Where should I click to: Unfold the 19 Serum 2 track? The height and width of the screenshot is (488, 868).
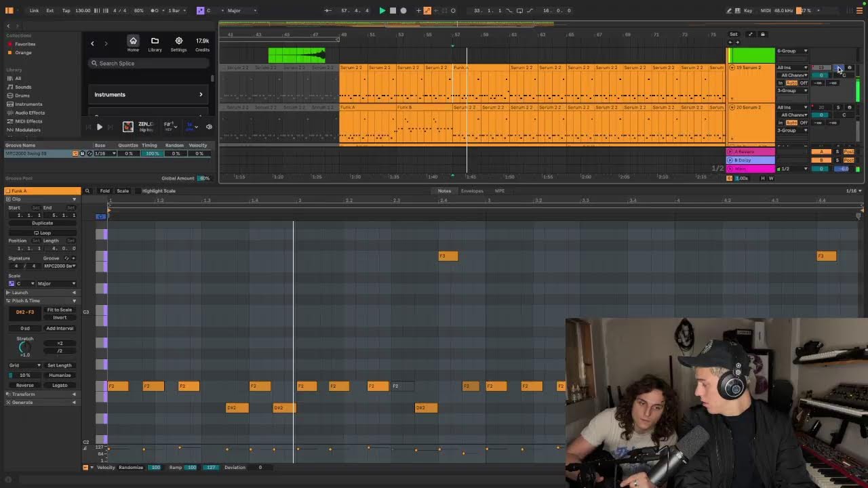[732, 68]
